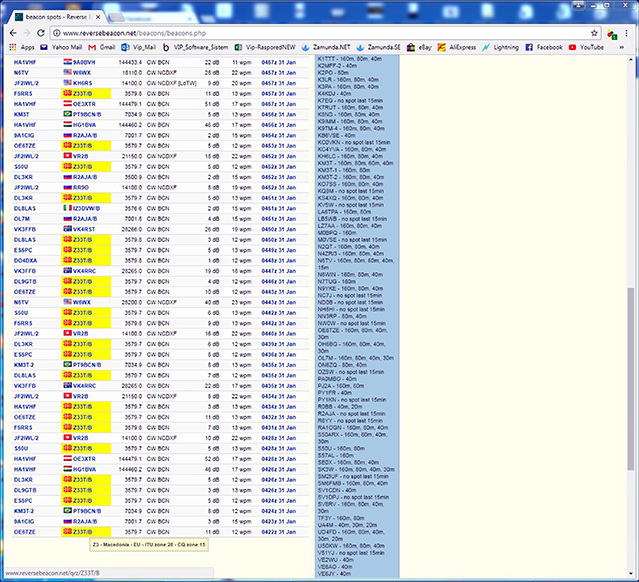
Task: Click the 0422z 31 Jan timestamp
Action: click(x=278, y=532)
